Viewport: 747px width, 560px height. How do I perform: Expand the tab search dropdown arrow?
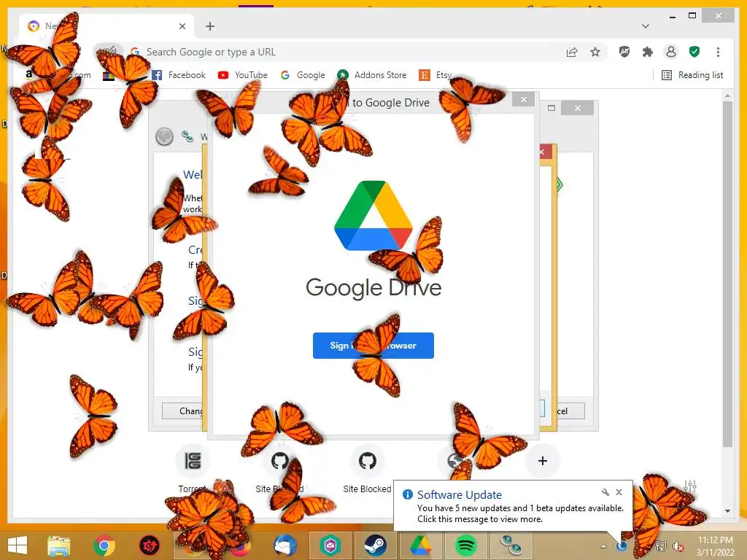[646, 26]
